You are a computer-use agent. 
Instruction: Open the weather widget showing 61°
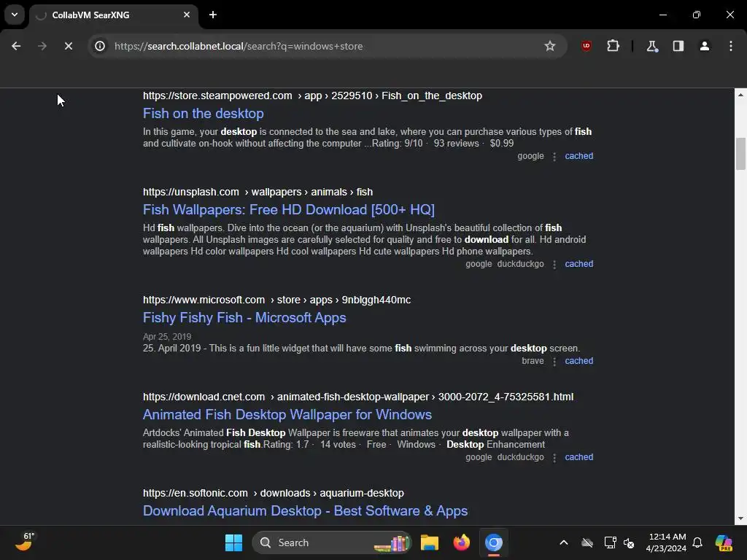pos(25,542)
